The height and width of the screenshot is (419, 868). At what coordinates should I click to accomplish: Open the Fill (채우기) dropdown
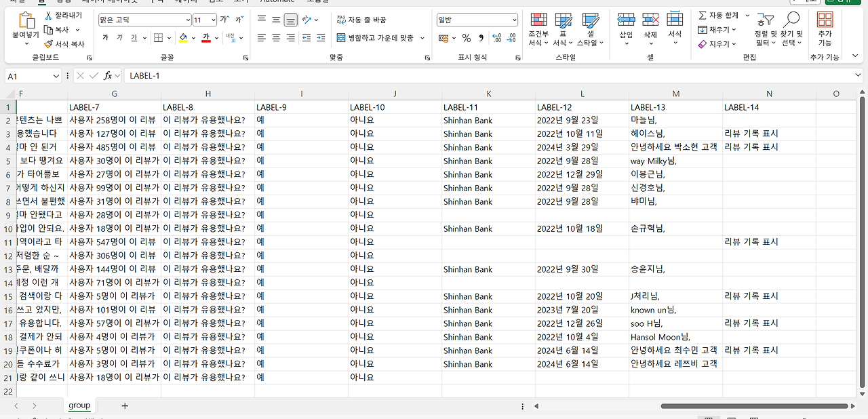tap(717, 30)
